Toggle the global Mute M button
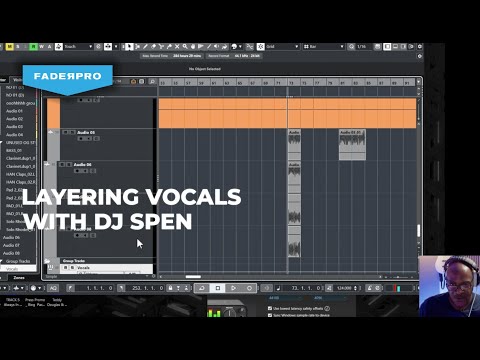Viewport: 480px width, 360px height. click(x=10, y=47)
